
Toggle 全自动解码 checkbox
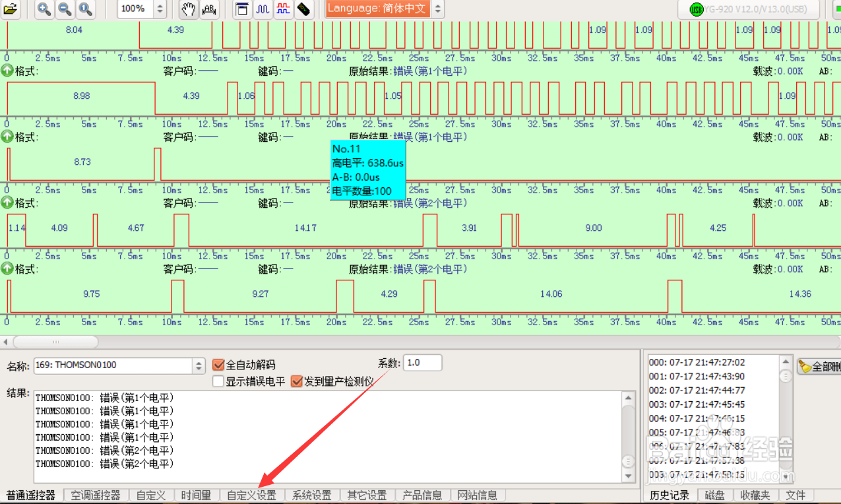[x=219, y=365]
